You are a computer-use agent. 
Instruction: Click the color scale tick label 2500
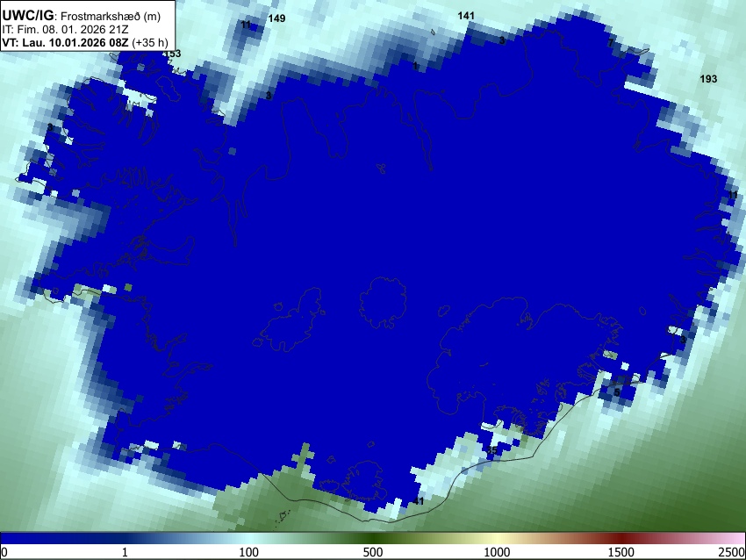[732, 552]
